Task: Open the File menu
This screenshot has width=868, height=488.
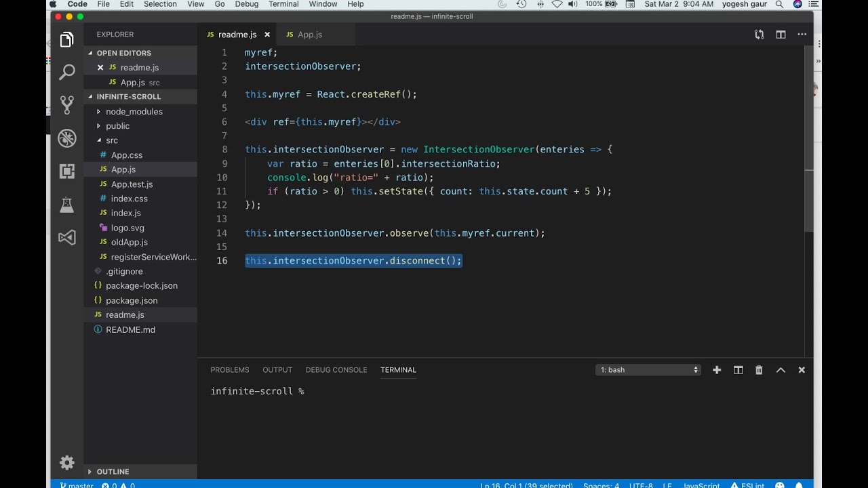Action: [x=103, y=4]
